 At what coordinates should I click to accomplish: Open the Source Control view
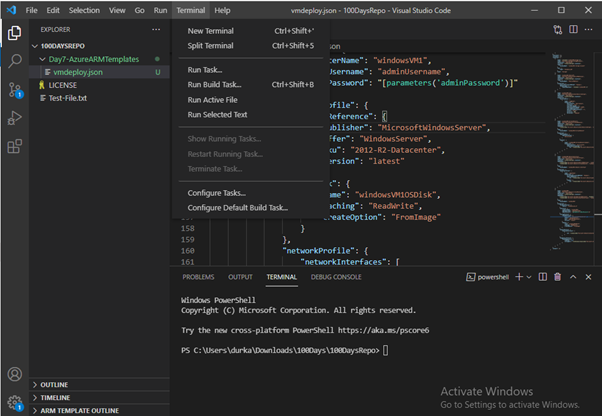[15, 89]
